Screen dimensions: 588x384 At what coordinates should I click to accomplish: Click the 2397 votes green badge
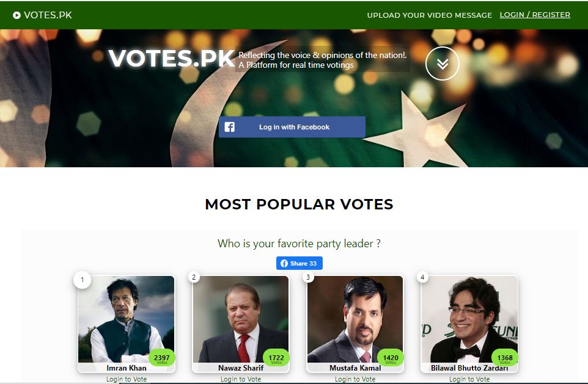(x=161, y=358)
